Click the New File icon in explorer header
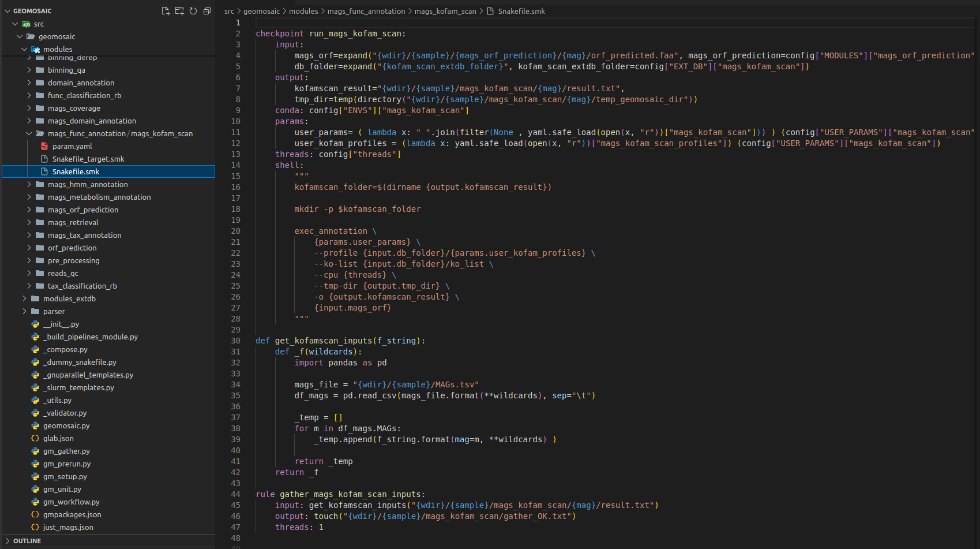The image size is (980, 549). point(166,11)
